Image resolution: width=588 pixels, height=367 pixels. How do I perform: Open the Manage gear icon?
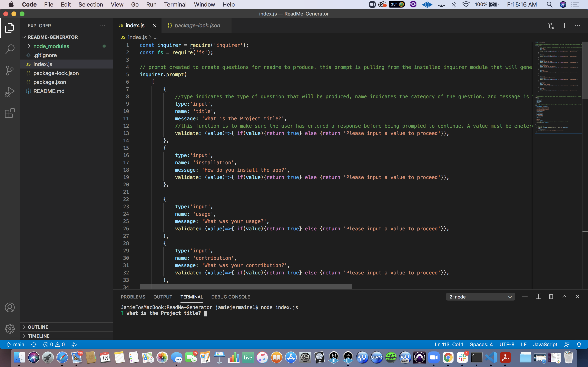coord(10,329)
